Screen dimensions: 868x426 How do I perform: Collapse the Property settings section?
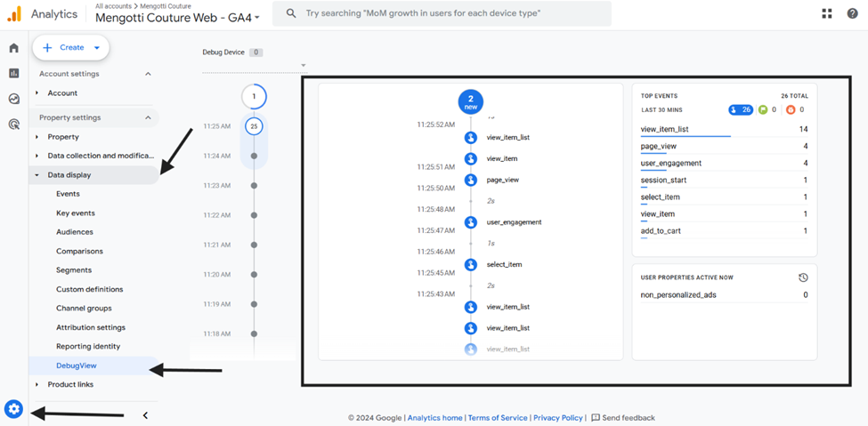tap(148, 117)
